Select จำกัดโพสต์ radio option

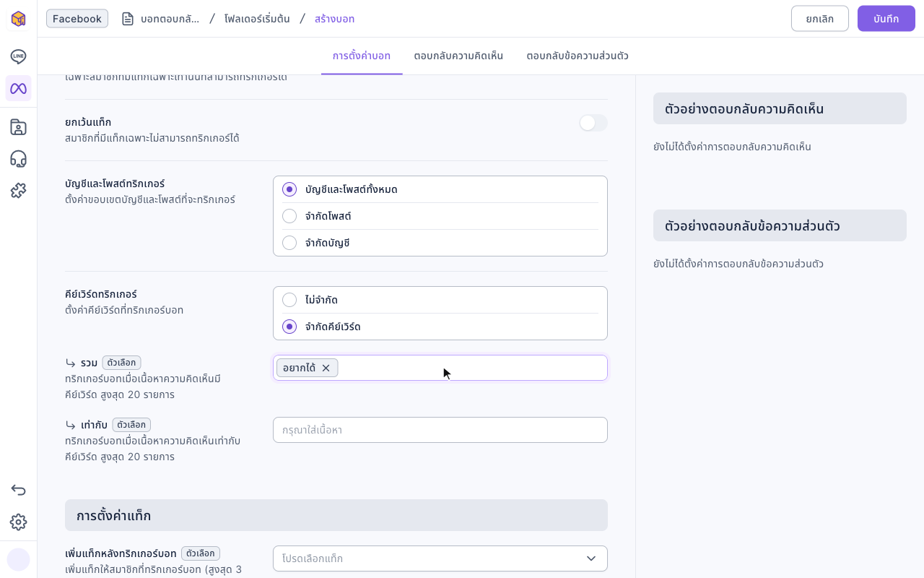click(289, 216)
